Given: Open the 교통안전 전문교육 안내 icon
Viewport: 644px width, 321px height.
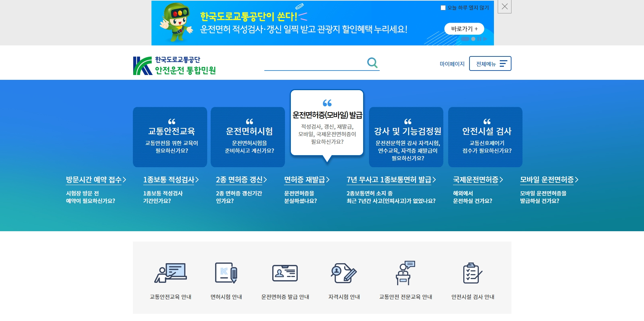Looking at the screenshot, I should pos(405,273).
